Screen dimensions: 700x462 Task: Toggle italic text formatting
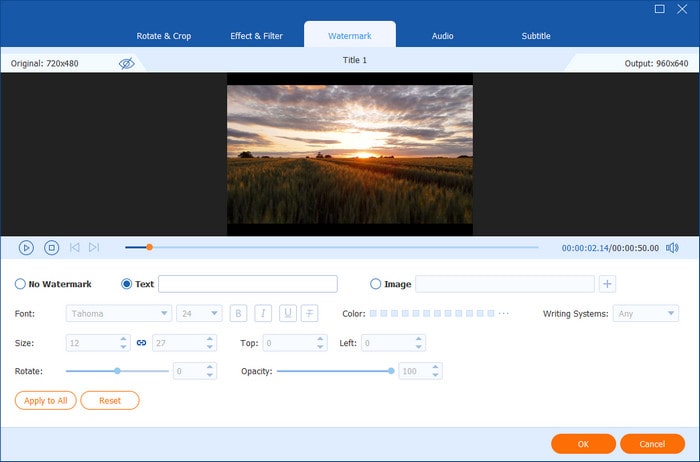click(262, 313)
